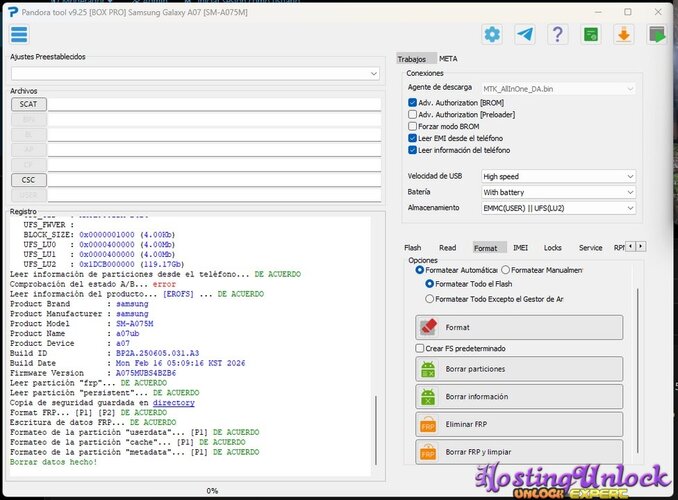This screenshot has height=500, width=678.
Task: Enable Adv. Authorization [Preloader] checkbox
Action: 413,114
